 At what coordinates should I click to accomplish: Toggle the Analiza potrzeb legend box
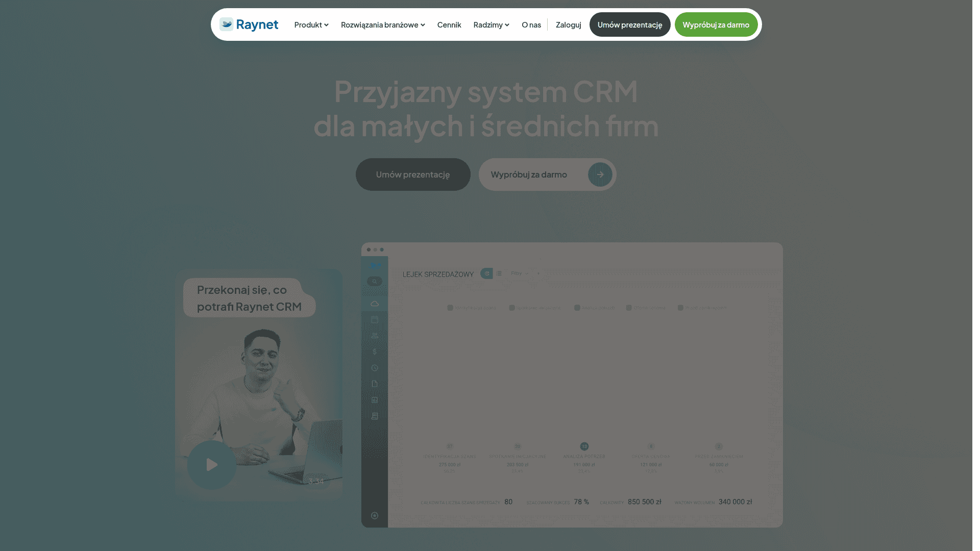577,308
